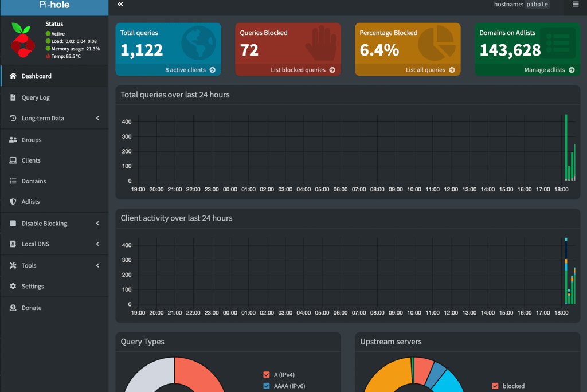Go to the Groups page
The image size is (587, 392).
[x=54, y=140]
